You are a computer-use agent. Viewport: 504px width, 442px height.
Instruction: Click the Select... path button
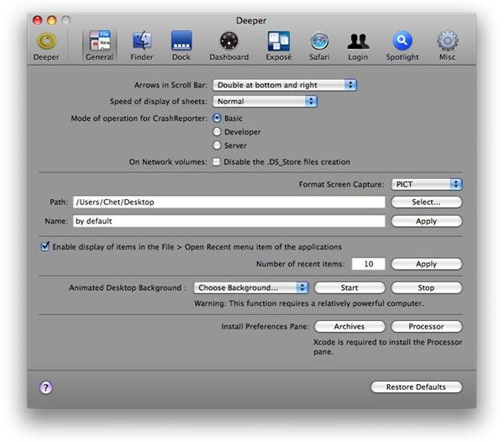(x=427, y=203)
